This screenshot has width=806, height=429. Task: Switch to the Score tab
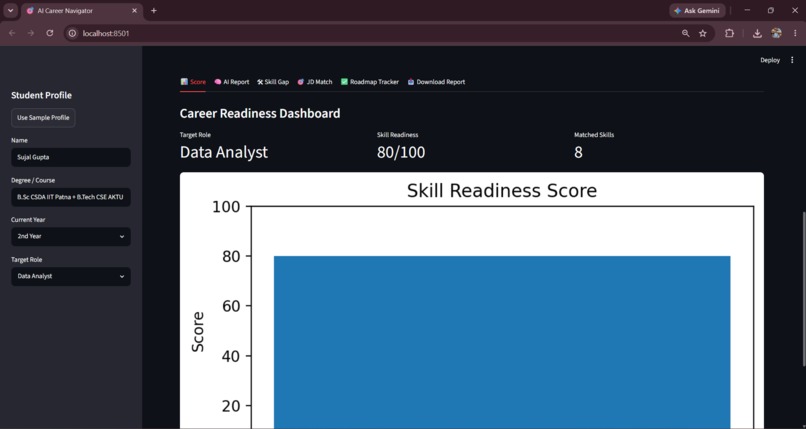tap(193, 82)
